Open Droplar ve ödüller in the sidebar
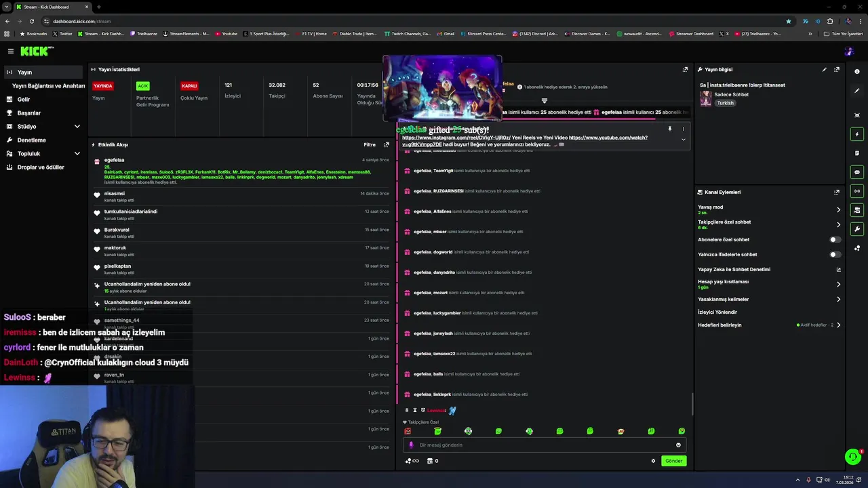This screenshot has width=868, height=488. [x=41, y=167]
